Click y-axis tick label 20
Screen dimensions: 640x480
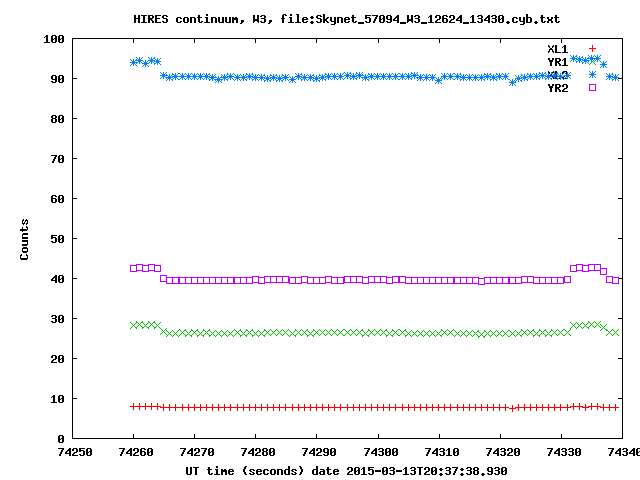(58, 359)
